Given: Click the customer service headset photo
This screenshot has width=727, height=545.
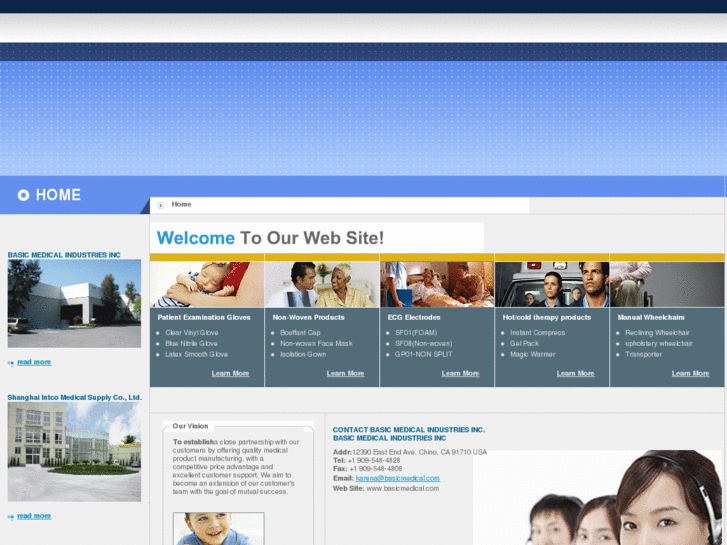Looking at the screenshot, I should pyautogui.click(x=598, y=497).
